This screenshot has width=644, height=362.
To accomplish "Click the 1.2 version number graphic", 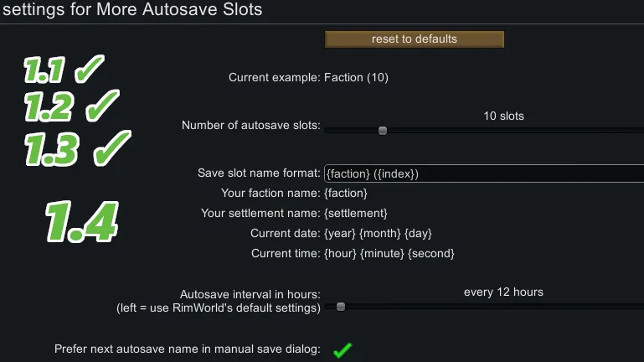I will tap(49, 107).
